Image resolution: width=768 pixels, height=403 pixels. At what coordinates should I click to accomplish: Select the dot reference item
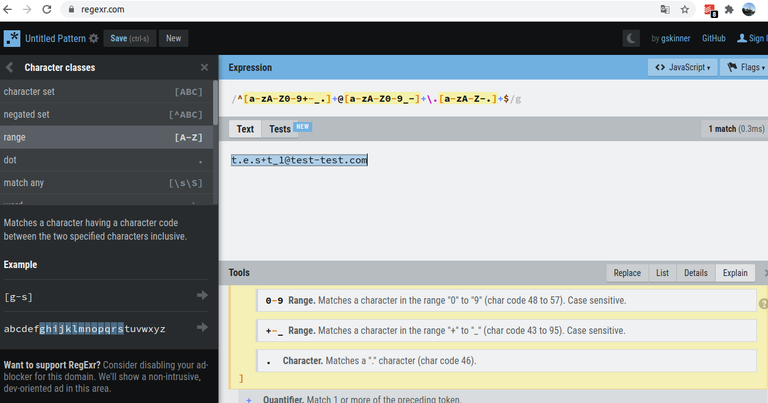106,160
